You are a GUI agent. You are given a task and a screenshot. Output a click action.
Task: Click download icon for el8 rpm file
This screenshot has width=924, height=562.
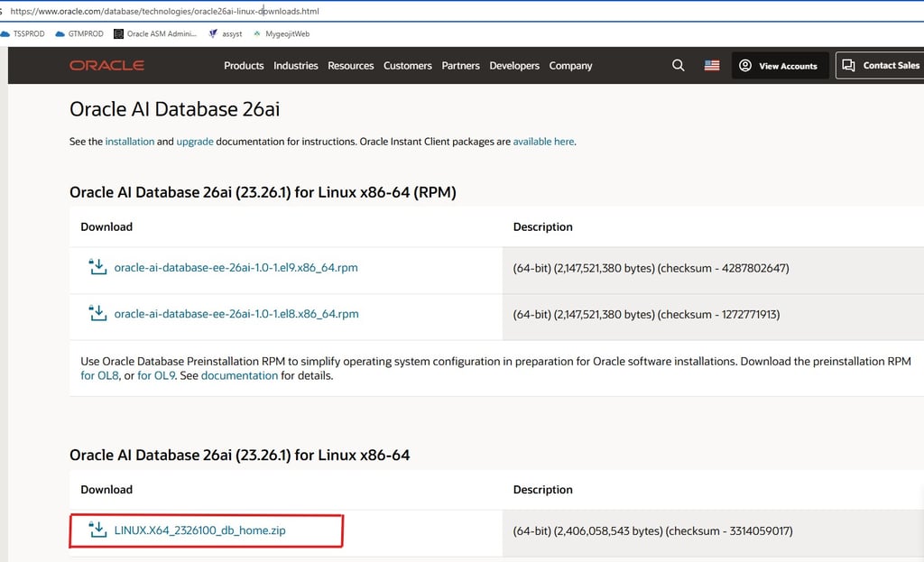pos(97,313)
